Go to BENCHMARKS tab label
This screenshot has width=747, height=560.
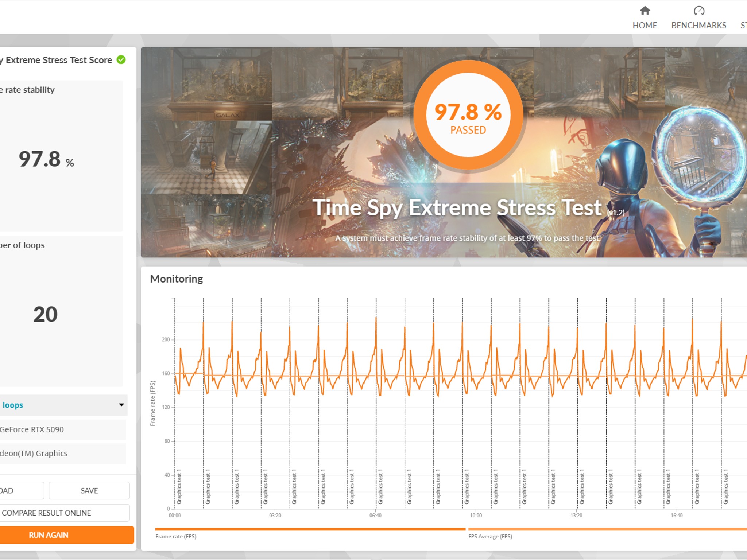click(699, 26)
